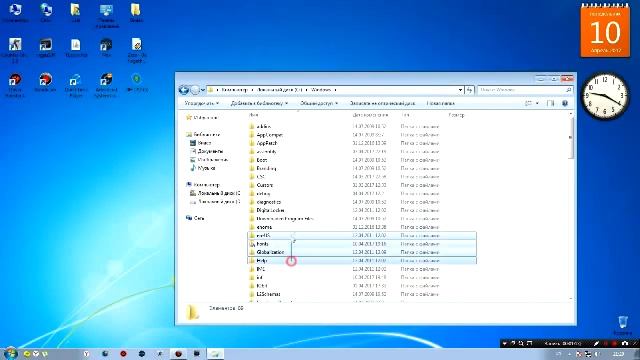
Task: Click the taskbar clock in system tray
Action: click(x=619, y=353)
